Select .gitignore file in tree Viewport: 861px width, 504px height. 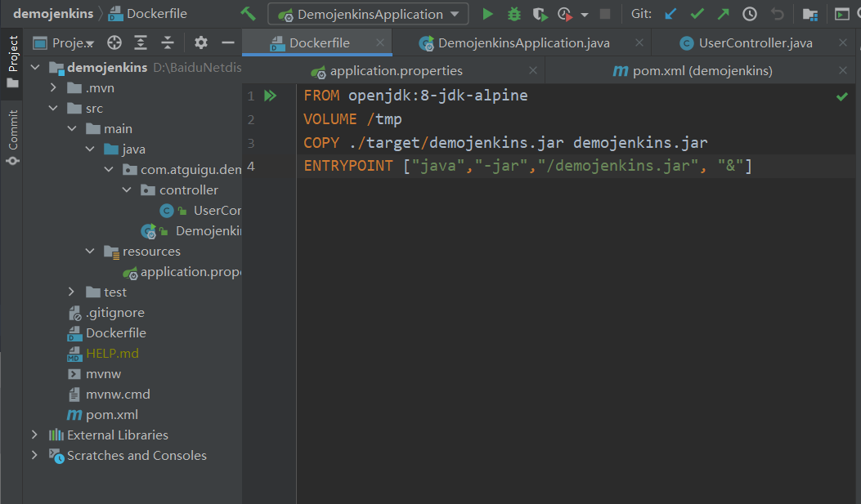106,313
